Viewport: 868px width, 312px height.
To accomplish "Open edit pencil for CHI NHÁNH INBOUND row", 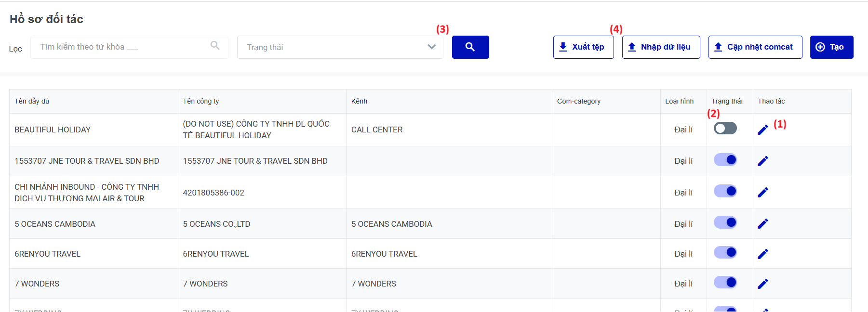I will click(x=763, y=193).
